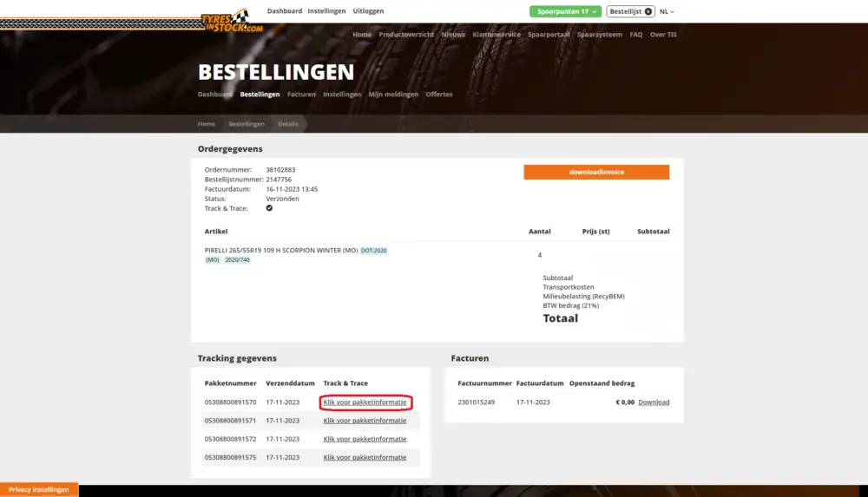Click the orange downloadinvoice button
Image resolution: width=868 pixels, height=497 pixels.
[596, 172]
